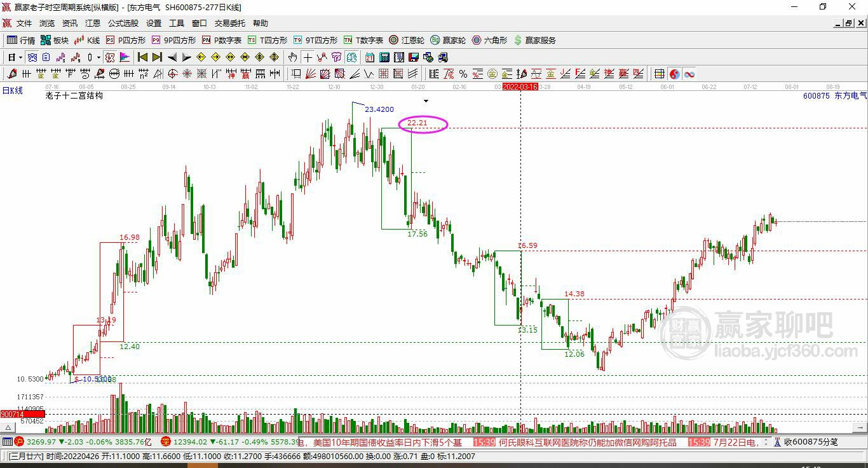Click the red yin-yang icon
868x468 pixels.
point(674,74)
